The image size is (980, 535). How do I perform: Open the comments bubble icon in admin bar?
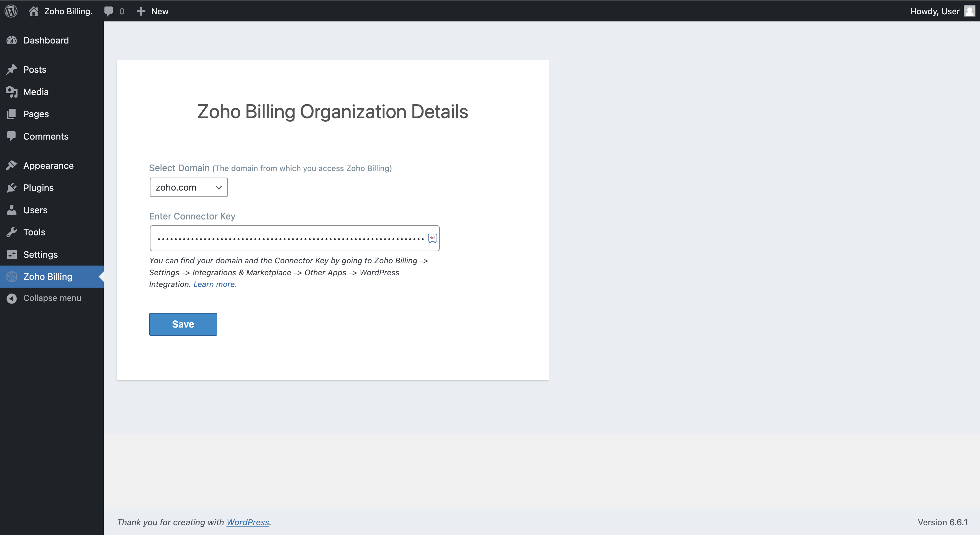tap(109, 11)
